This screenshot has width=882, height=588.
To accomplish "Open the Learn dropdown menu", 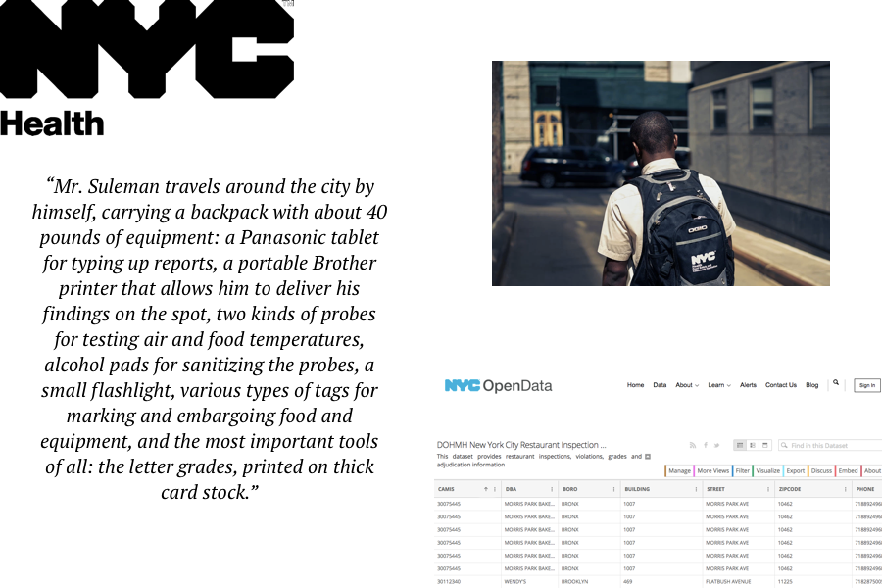I will click(718, 385).
